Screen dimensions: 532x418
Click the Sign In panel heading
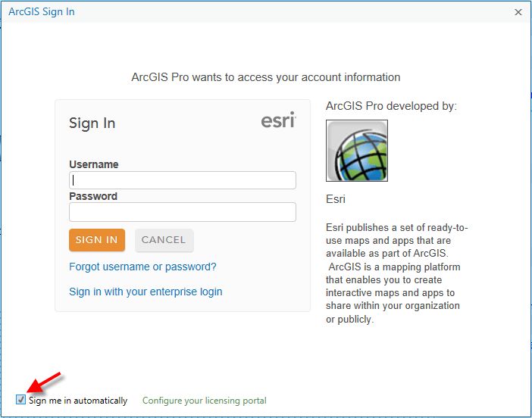pos(92,123)
